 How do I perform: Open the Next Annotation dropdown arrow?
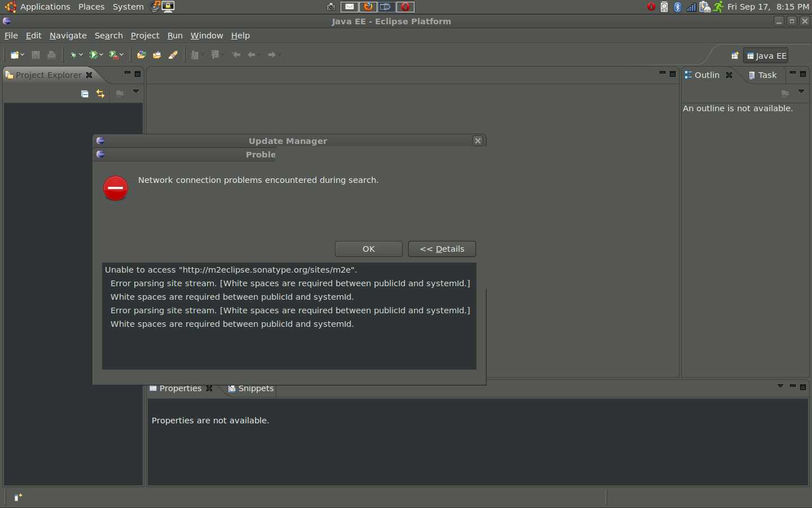pyautogui.click(x=202, y=55)
